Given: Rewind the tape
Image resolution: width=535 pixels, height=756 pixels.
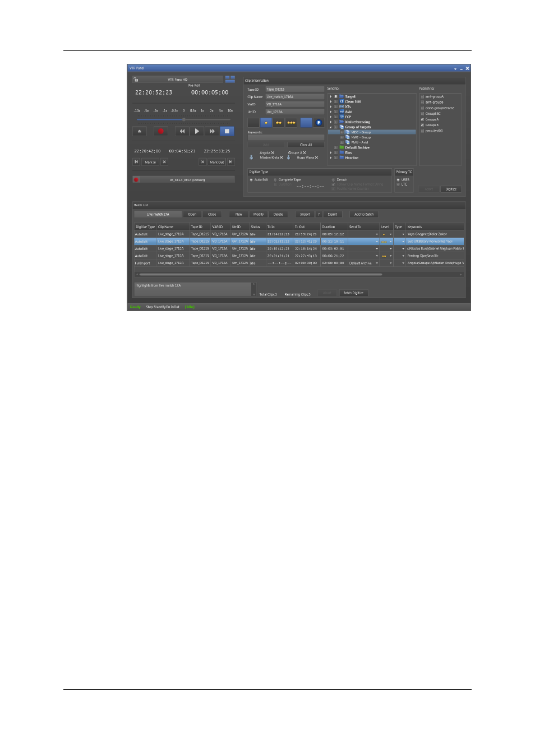Looking at the screenshot, I should click(182, 131).
